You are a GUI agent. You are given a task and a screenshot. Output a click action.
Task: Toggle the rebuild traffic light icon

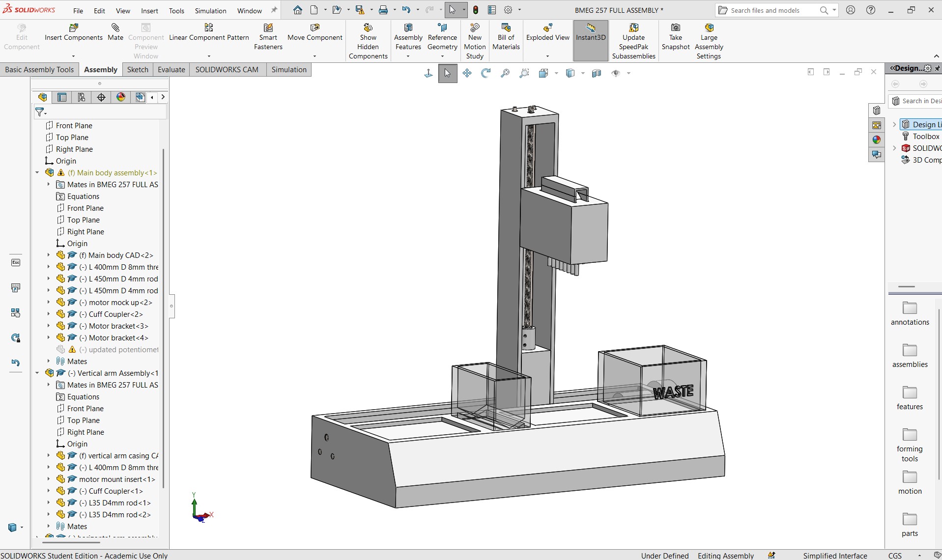476,10
